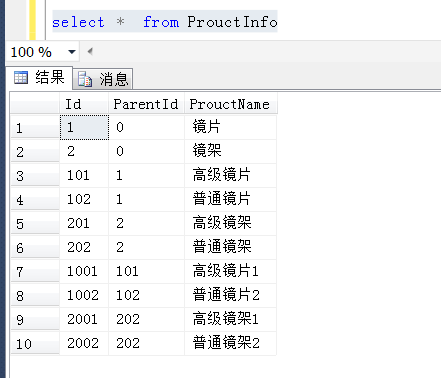441x378 pixels.
Task: Click the scroll left arrow beside zoom
Action: [90, 51]
